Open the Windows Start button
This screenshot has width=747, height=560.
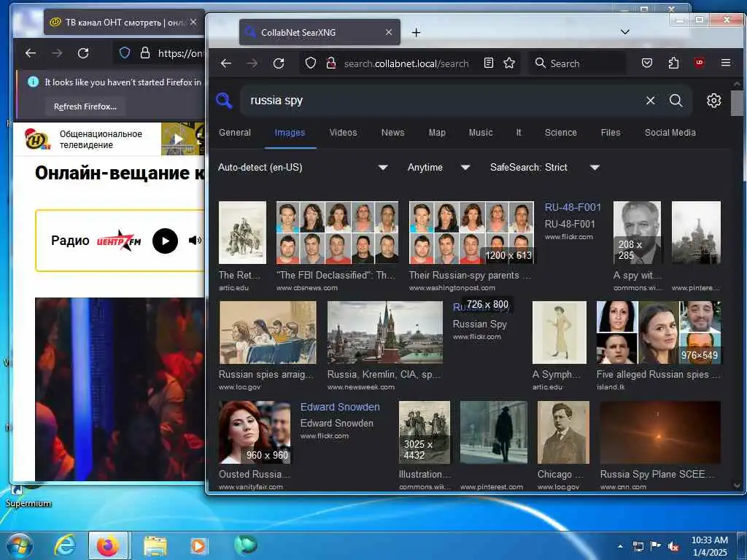(x=20, y=545)
